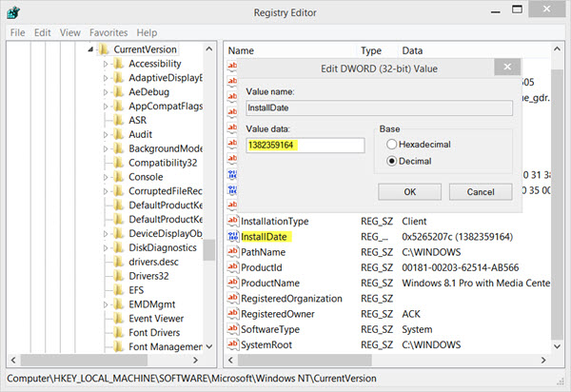The width and height of the screenshot is (571, 392).
Task: Click the Registry Editor app icon in title bar
Action: pos(13,12)
